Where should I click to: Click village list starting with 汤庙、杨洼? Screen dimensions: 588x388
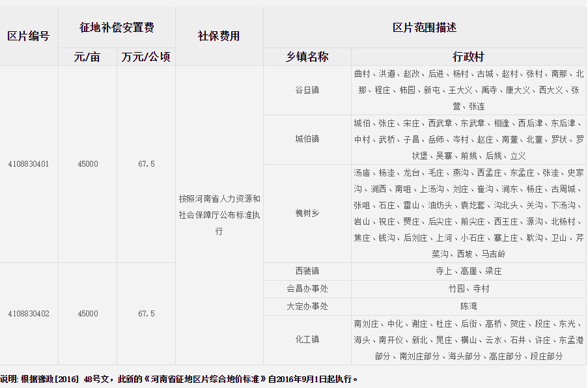pyautogui.click(x=469, y=214)
